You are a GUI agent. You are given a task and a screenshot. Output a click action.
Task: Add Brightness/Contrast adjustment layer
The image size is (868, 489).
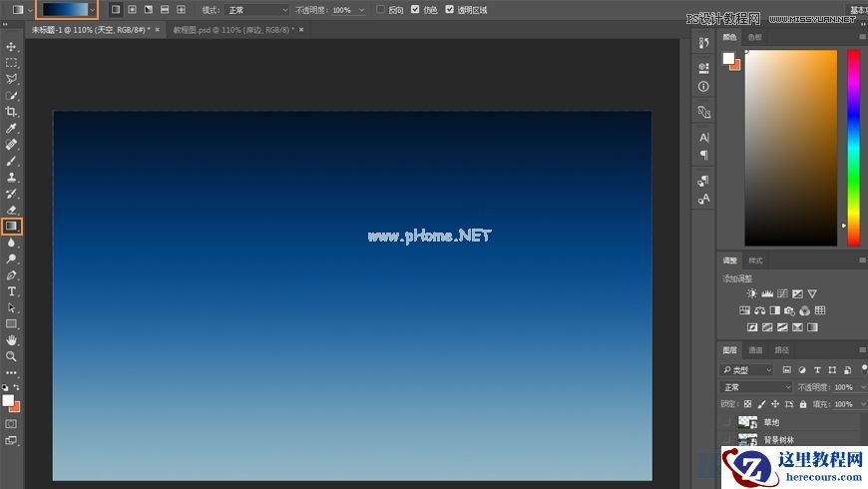click(x=751, y=293)
